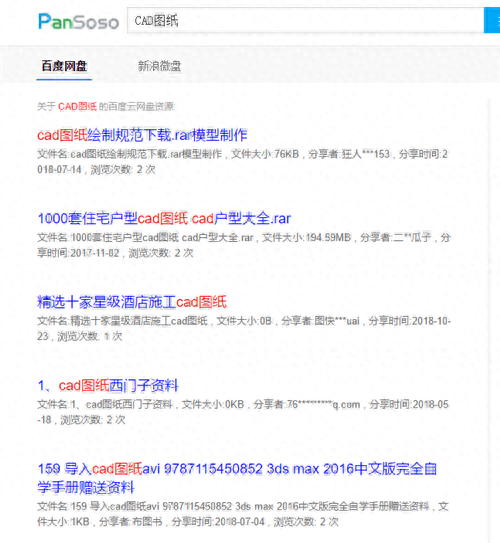Switch to the 百度网盘 tab

64,66
